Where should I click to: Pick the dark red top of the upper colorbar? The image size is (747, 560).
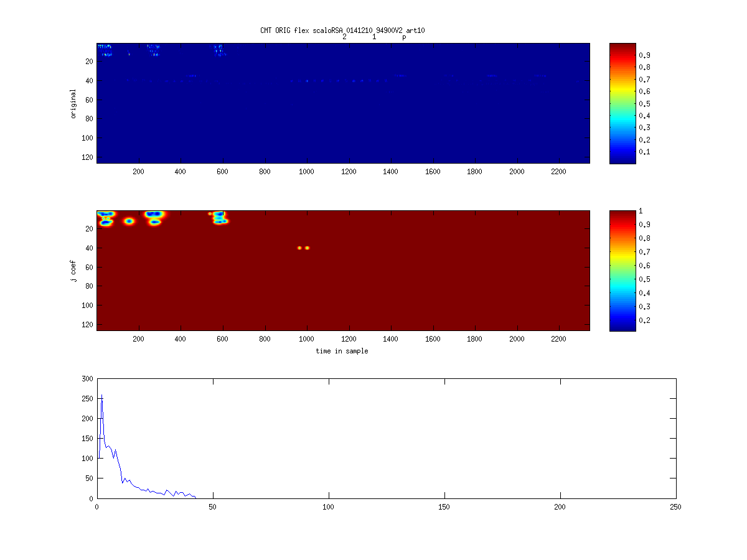click(622, 46)
